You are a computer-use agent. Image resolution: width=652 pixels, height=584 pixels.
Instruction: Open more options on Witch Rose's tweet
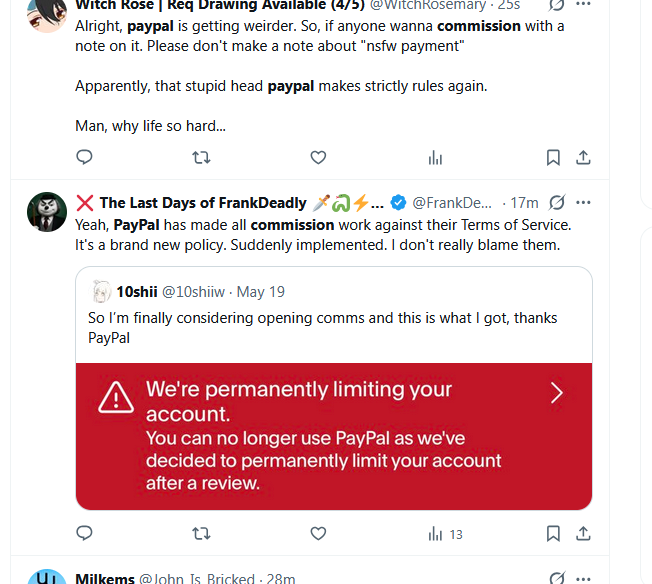(x=583, y=4)
